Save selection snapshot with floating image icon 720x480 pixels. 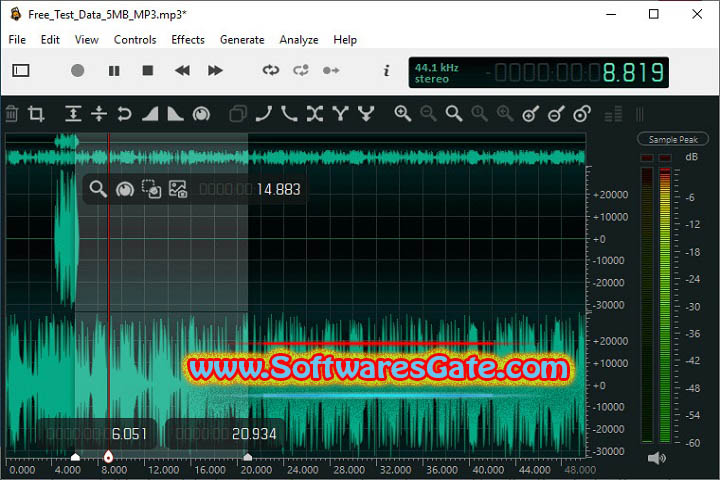(178, 189)
